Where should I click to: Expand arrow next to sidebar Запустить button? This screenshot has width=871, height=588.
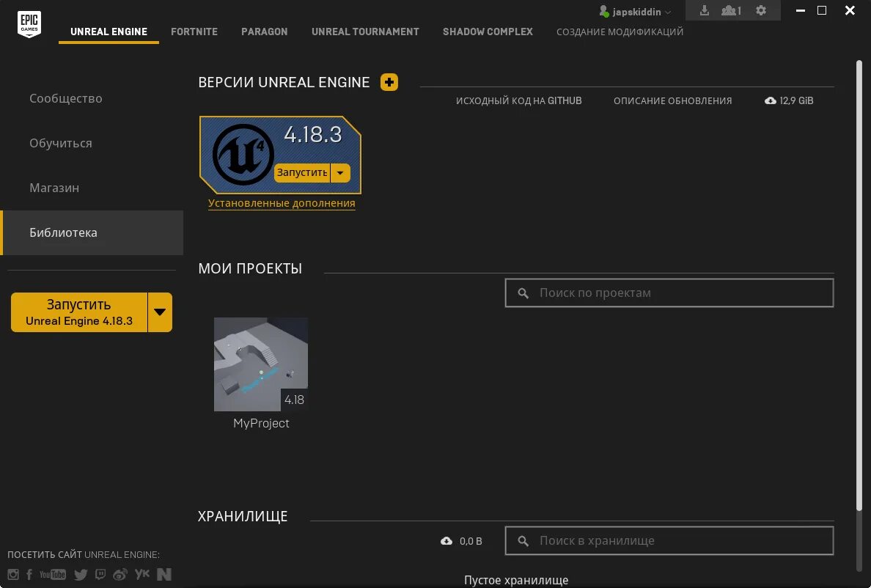(160, 312)
